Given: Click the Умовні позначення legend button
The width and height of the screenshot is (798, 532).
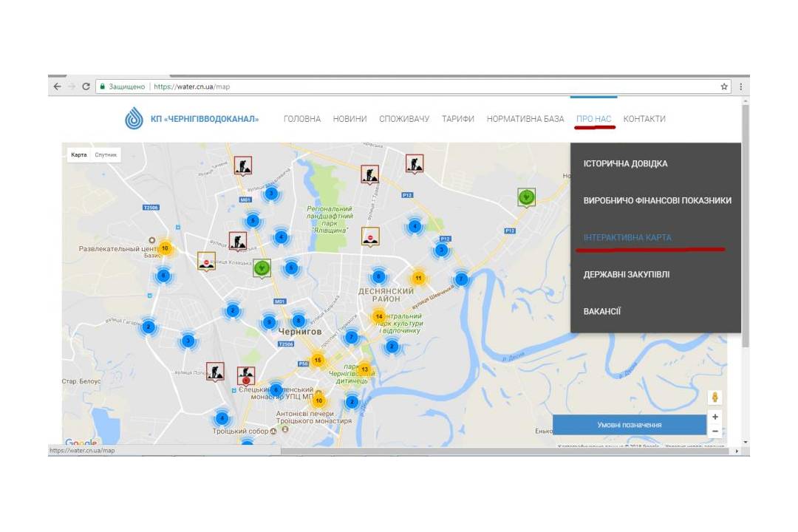Looking at the screenshot, I should pyautogui.click(x=630, y=425).
